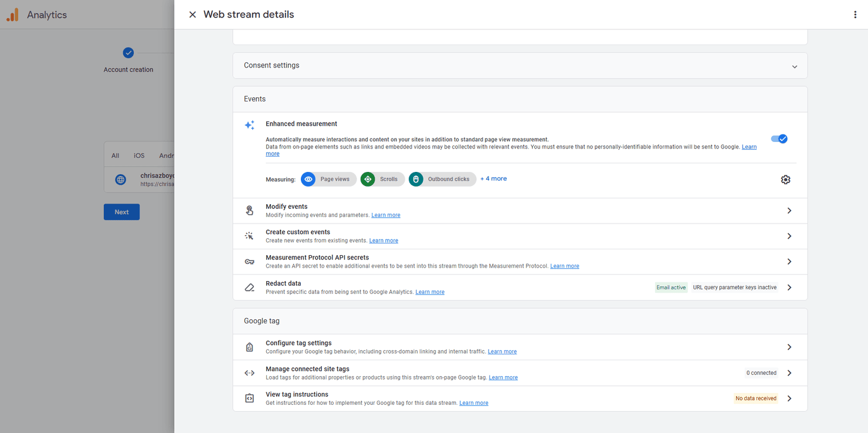Close the Web stream details panel
Image resolution: width=868 pixels, height=433 pixels.
pyautogui.click(x=192, y=15)
